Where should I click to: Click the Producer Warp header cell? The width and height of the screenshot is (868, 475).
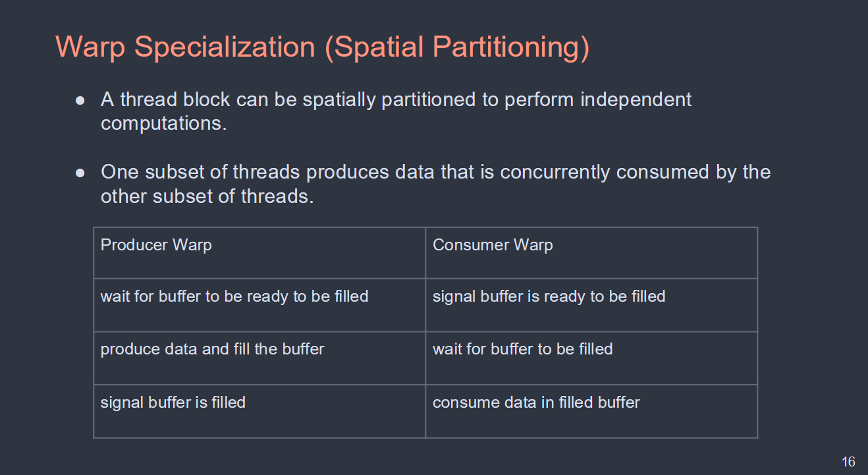(x=259, y=253)
